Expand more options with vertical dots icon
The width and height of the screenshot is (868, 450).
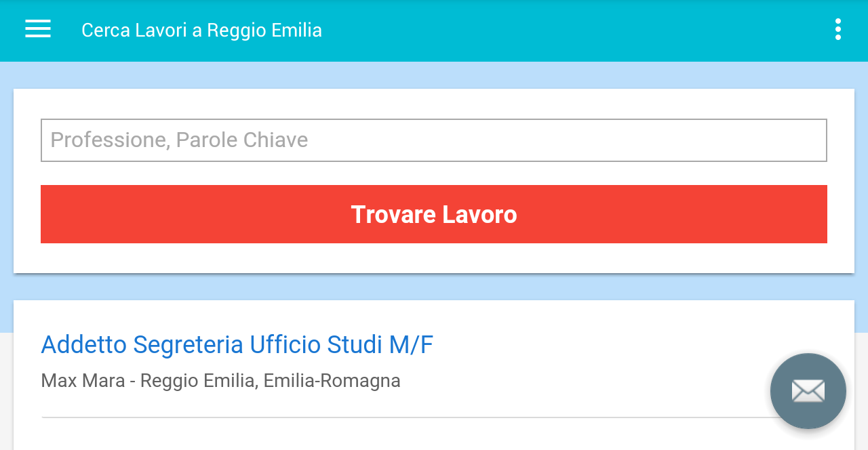(x=838, y=29)
